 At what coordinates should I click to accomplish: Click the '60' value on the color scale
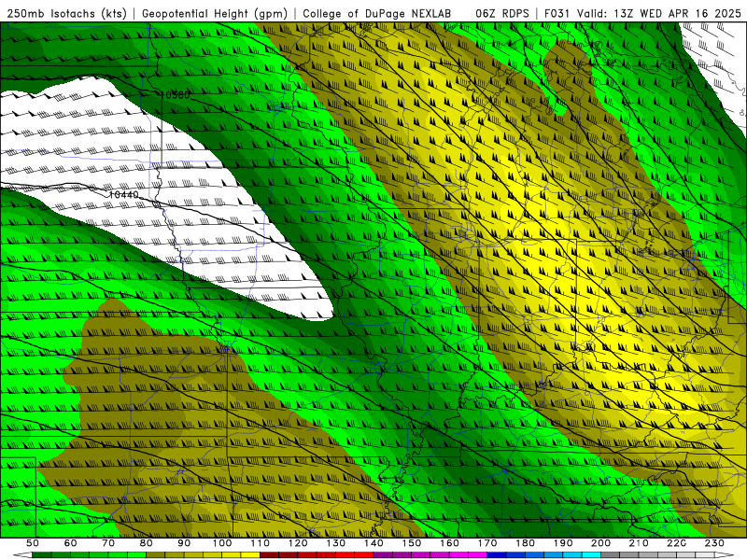[x=70, y=543]
